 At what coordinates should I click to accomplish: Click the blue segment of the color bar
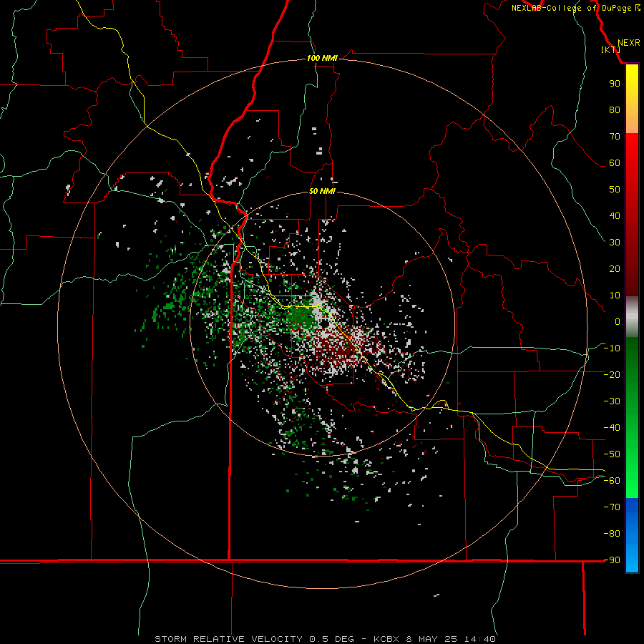632,535
